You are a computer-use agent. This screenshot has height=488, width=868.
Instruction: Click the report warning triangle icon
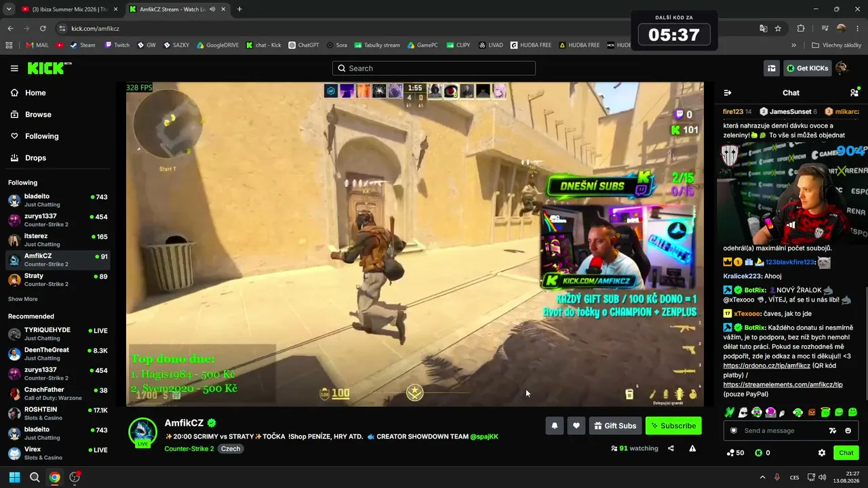coord(692,448)
